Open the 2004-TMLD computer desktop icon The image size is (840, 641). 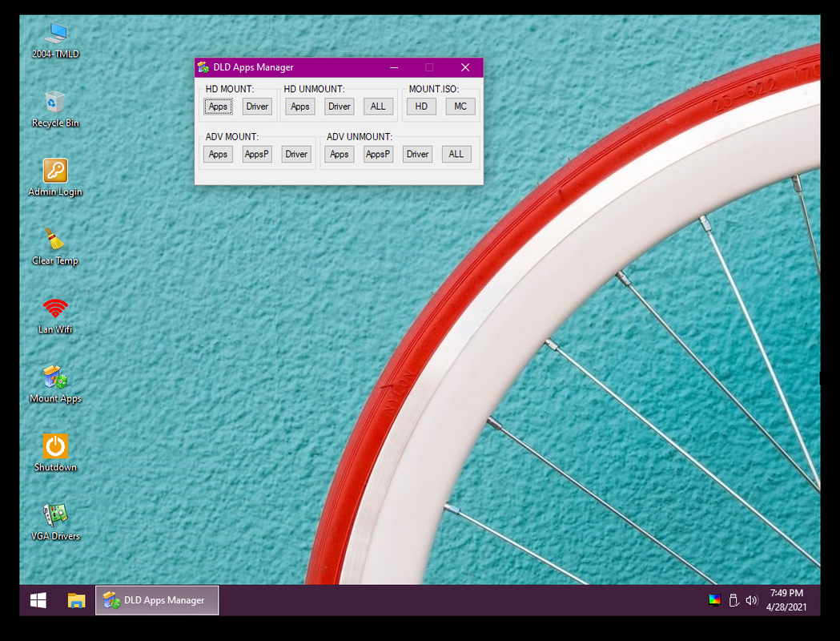[x=55, y=39]
